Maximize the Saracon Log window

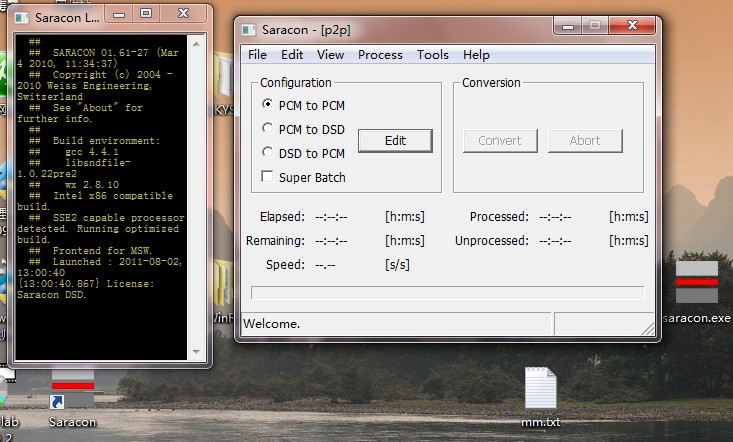point(146,14)
